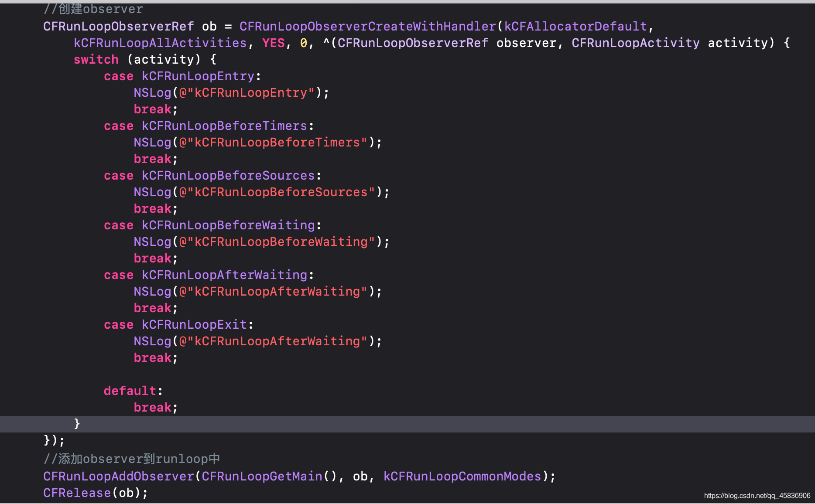Click case kCFRunLoopBeforeSources label
The image size is (815, 504).
[x=212, y=176]
